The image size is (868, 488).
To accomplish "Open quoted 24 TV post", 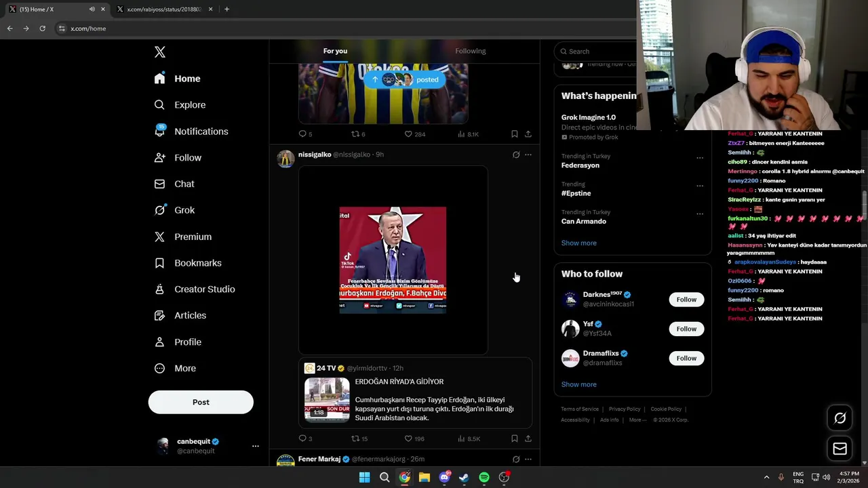I will point(415,393).
